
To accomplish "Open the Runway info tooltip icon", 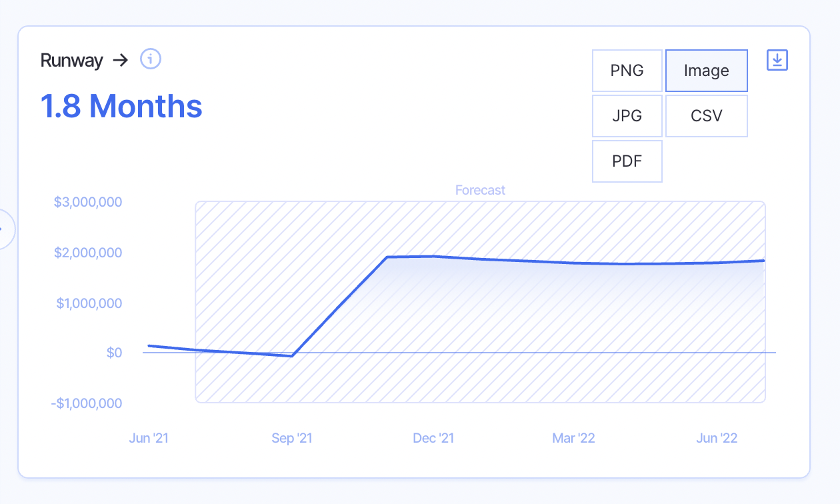I will pos(151,59).
